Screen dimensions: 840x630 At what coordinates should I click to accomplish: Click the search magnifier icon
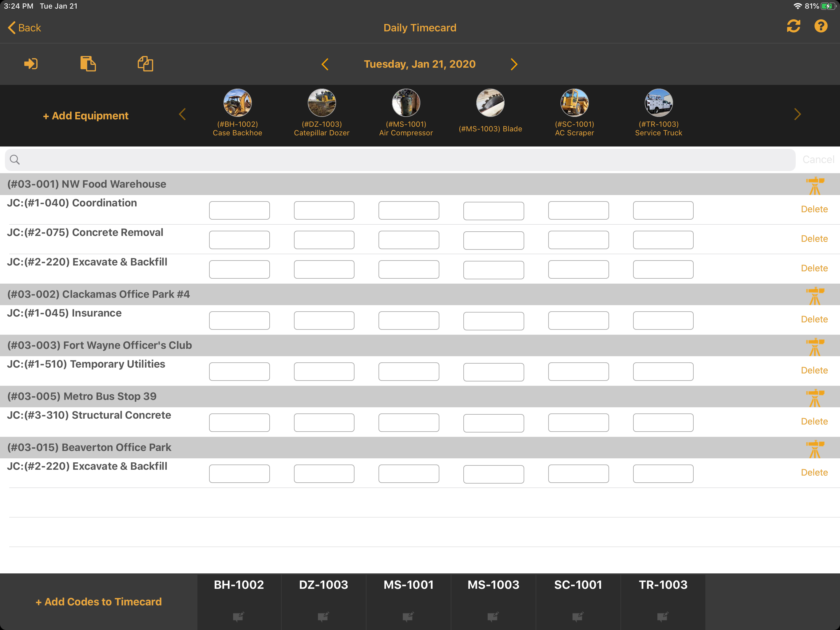click(15, 160)
